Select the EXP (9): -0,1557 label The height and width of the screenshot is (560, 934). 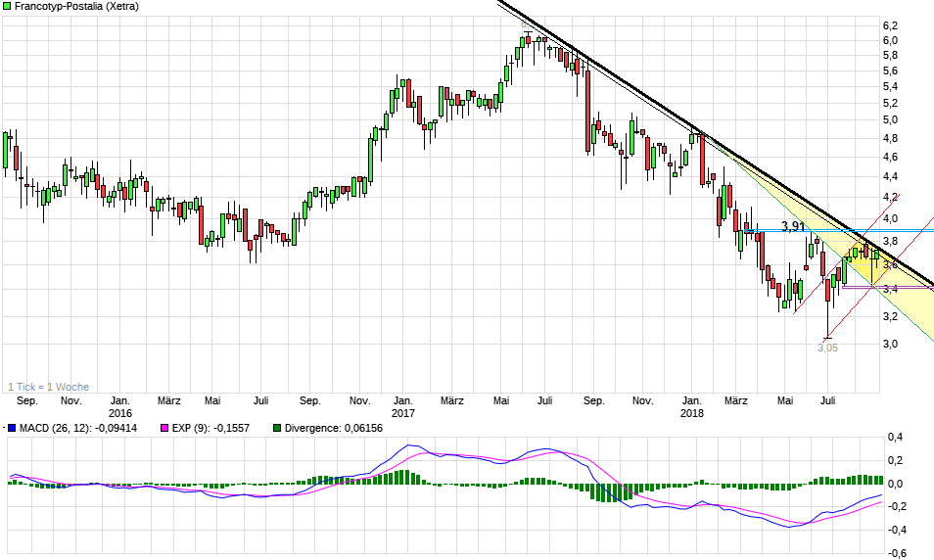pos(210,428)
